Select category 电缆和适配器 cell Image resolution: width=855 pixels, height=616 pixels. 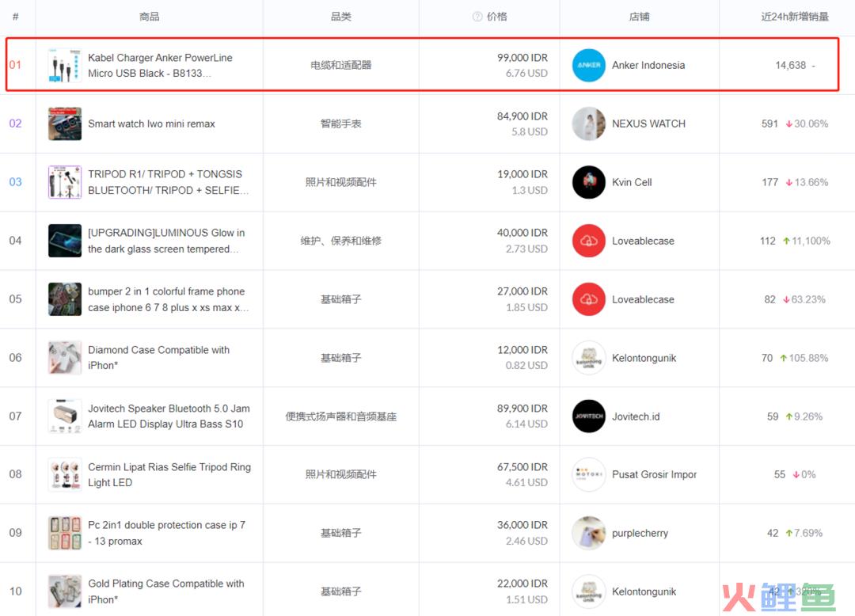point(340,65)
